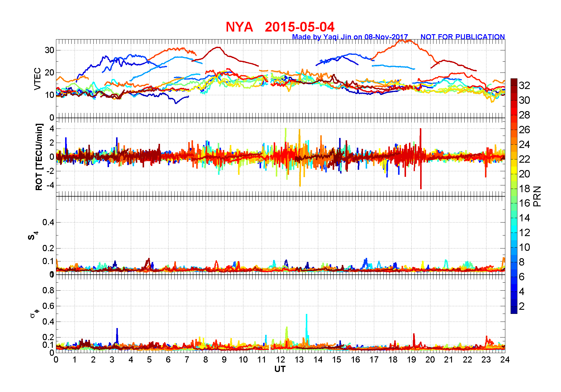Image resolution: width=561 pixels, height=392 pixels.
Task: Click the plot title NYA 2015-05-04
Action: pos(280,27)
